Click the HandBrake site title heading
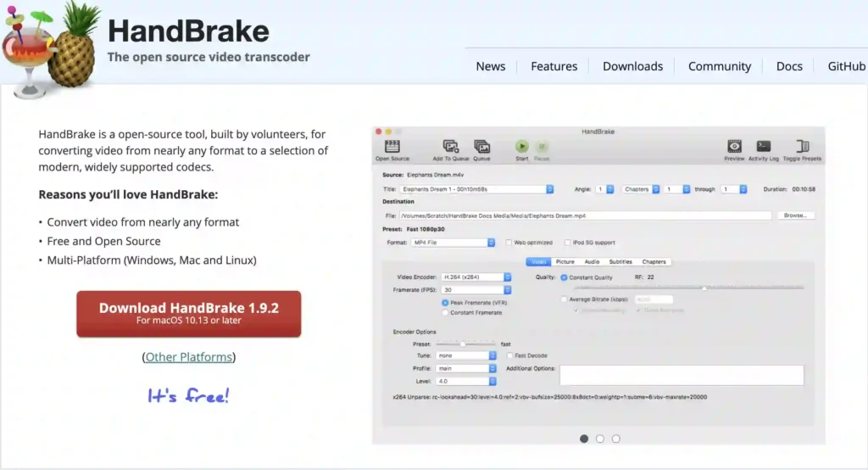The width and height of the screenshot is (868, 470). click(188, 31)
